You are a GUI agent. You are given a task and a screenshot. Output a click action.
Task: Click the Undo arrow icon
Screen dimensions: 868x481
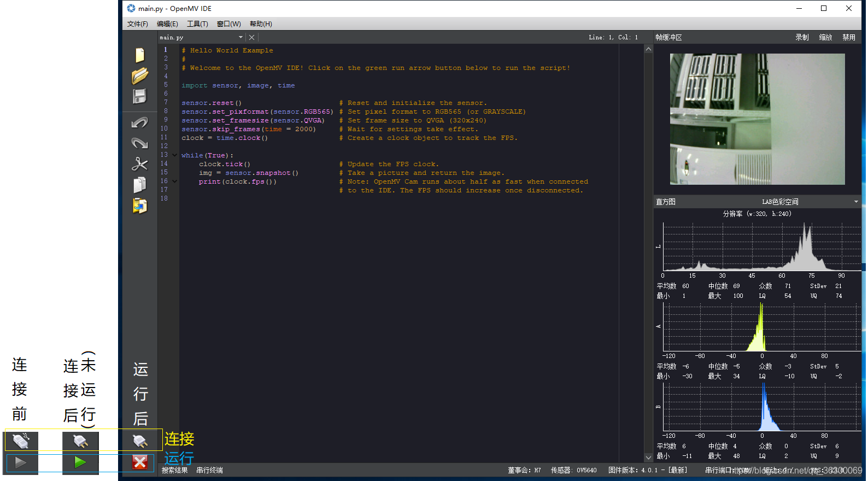pyautogui.click(x=140, y=122)
